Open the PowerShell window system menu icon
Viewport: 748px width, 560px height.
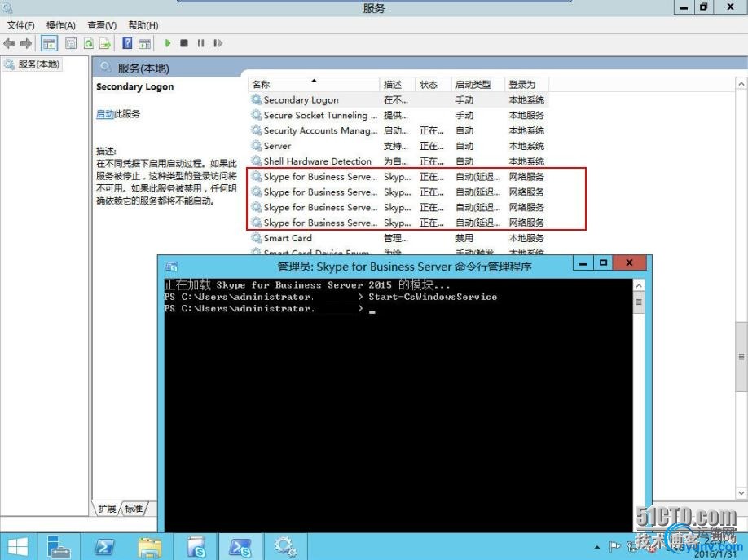(172, 267)
